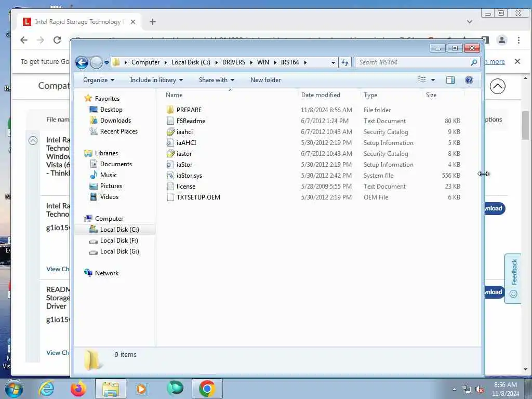Sort by Date modified column
The width and height of the screenshot is (532, 399).
coord(320,95)
